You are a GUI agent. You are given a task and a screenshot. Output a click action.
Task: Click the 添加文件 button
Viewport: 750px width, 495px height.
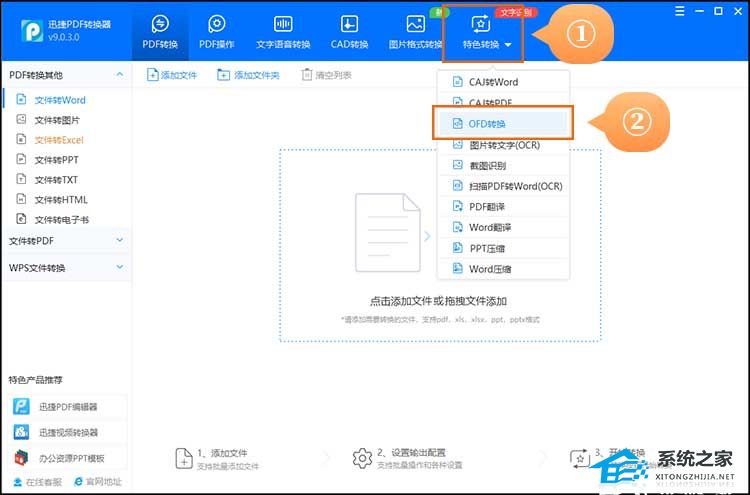pyautogui.click(x=172, y=75)
